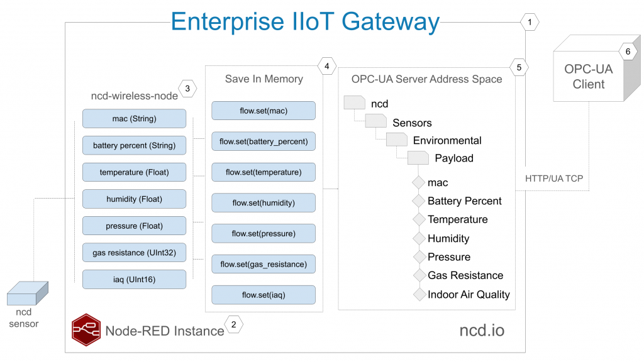Click the diamond icon beside Temperature

pyautogui.click(x=419, y=219)
